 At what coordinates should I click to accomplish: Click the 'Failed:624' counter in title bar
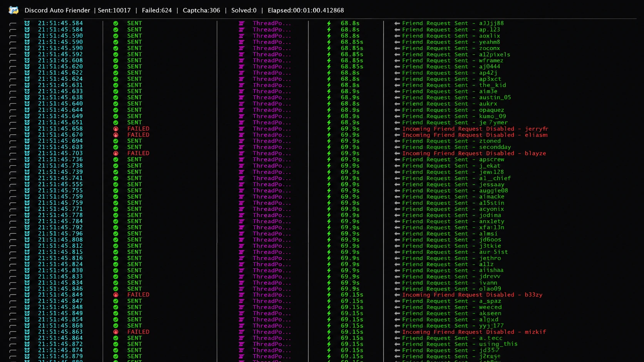coord(157,10)
